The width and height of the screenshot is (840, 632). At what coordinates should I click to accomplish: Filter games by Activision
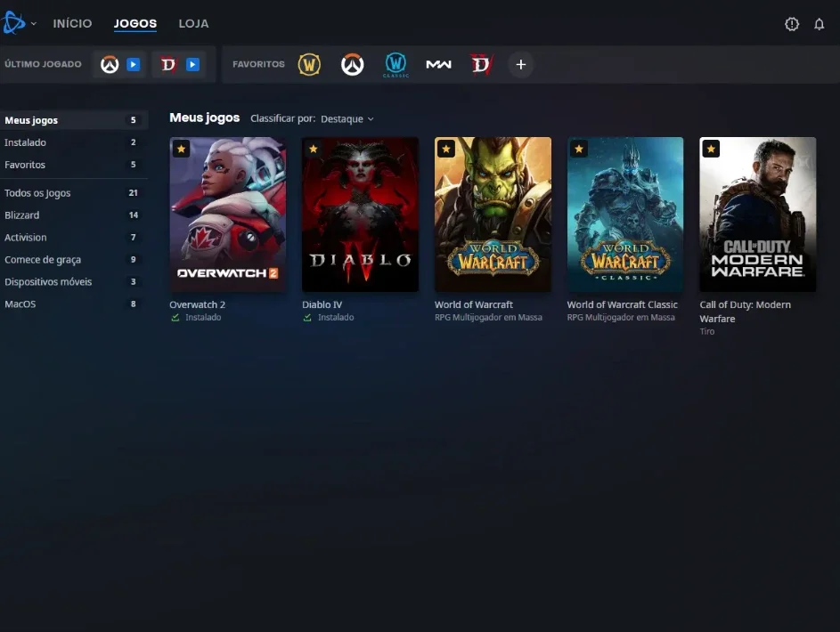pyautogui.click(x=73, y=238)
